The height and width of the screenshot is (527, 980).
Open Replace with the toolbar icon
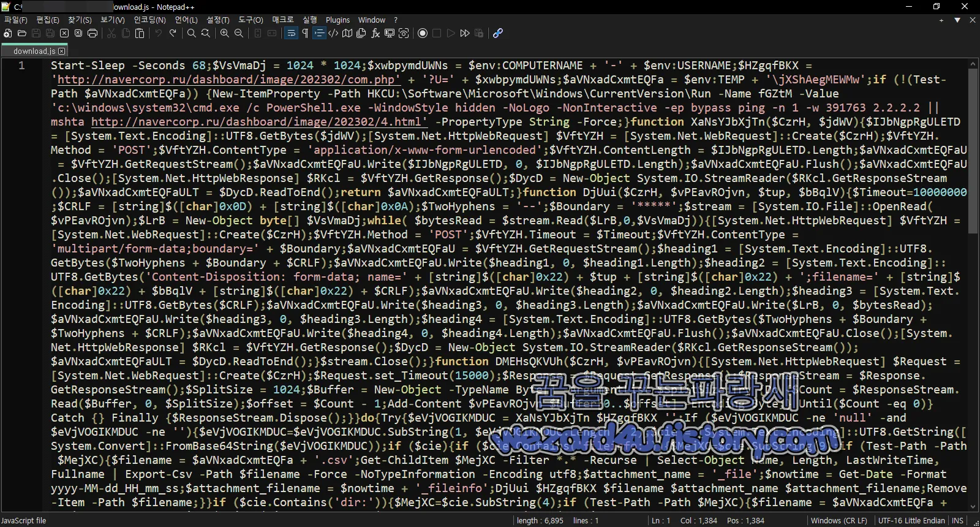(x=206, y=33)
